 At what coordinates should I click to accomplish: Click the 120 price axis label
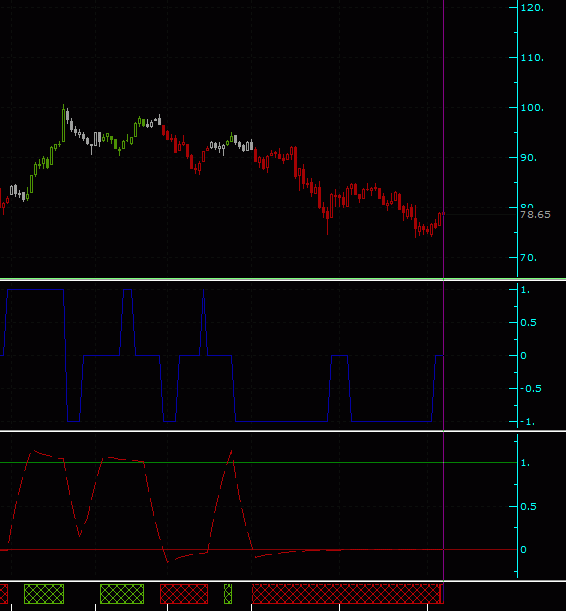[x=532, y=8]
